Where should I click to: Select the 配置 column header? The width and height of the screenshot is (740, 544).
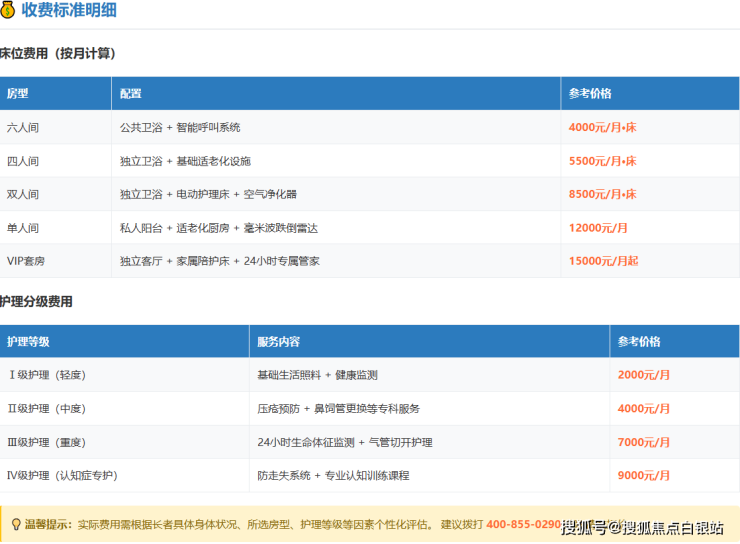pyautogui.click(x=131, y=94)
